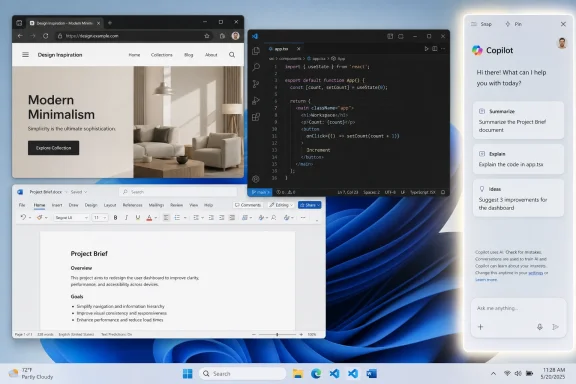Click the font color icon in Word
576x384 pixels.
(149, 218)
